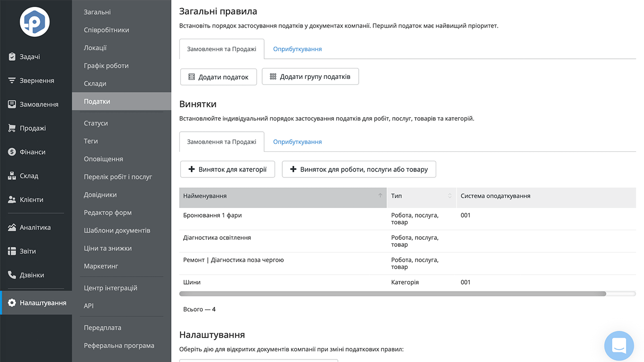Open Звіти via list icon
The image size is (644, 362).
[x=12, y=251]
